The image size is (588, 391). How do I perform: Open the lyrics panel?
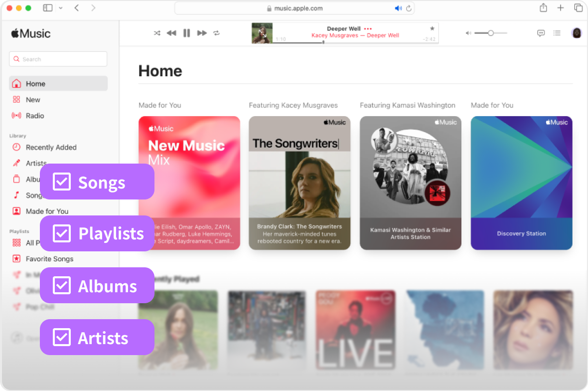click(541, 33)
